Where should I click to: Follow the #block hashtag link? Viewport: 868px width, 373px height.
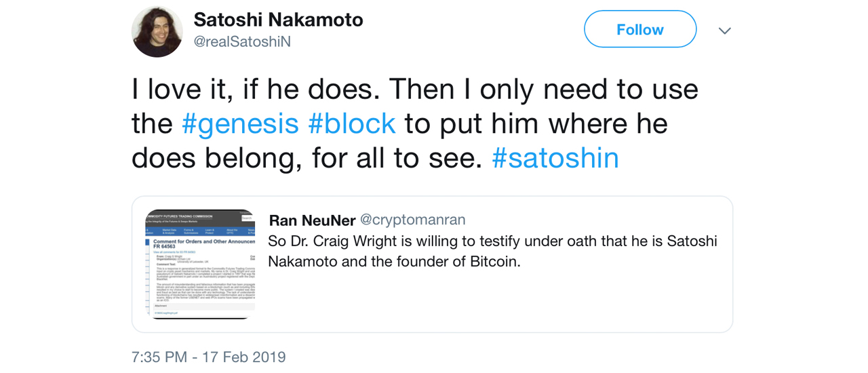click(351, 123)
